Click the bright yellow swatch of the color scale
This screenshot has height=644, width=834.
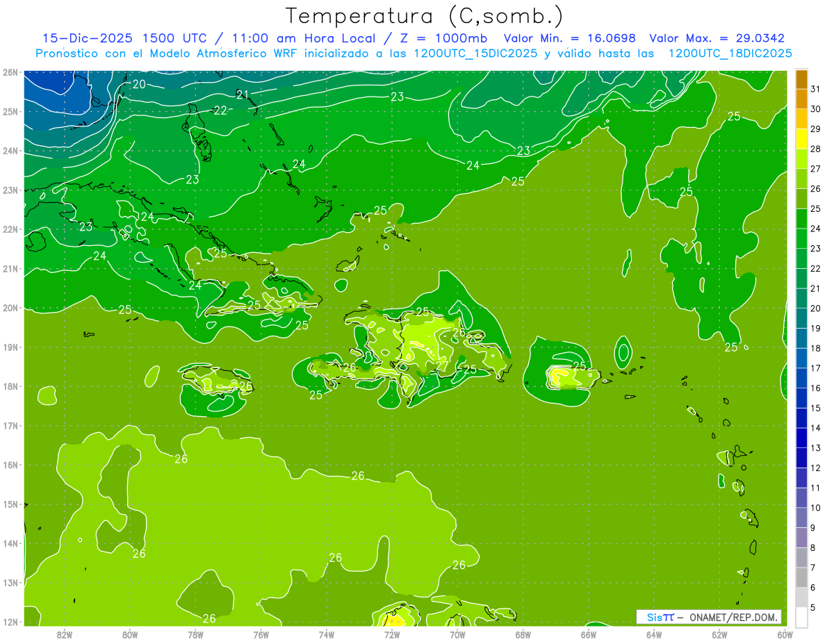pyautogui.click(x=801, y=139)
